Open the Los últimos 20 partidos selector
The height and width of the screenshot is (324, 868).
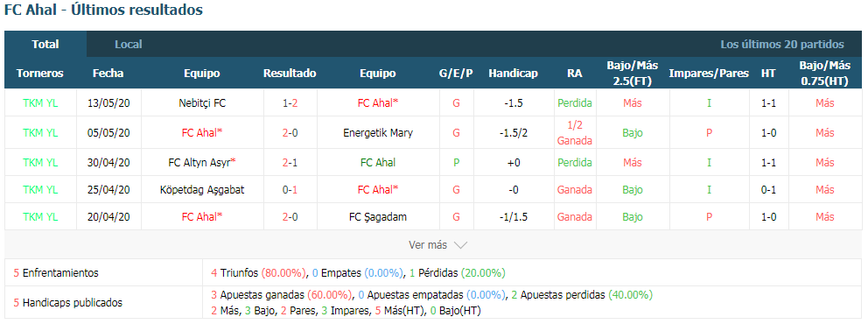click(x=781, y=45)
